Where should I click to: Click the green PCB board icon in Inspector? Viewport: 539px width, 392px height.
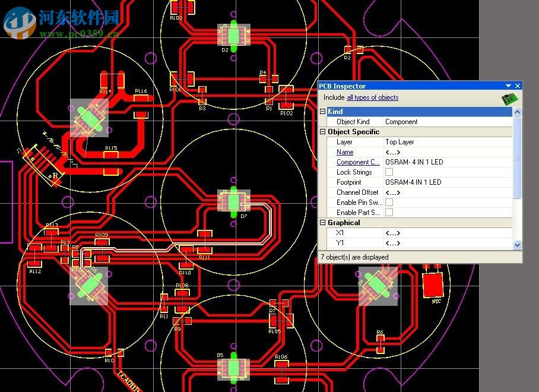click(510, 99)
